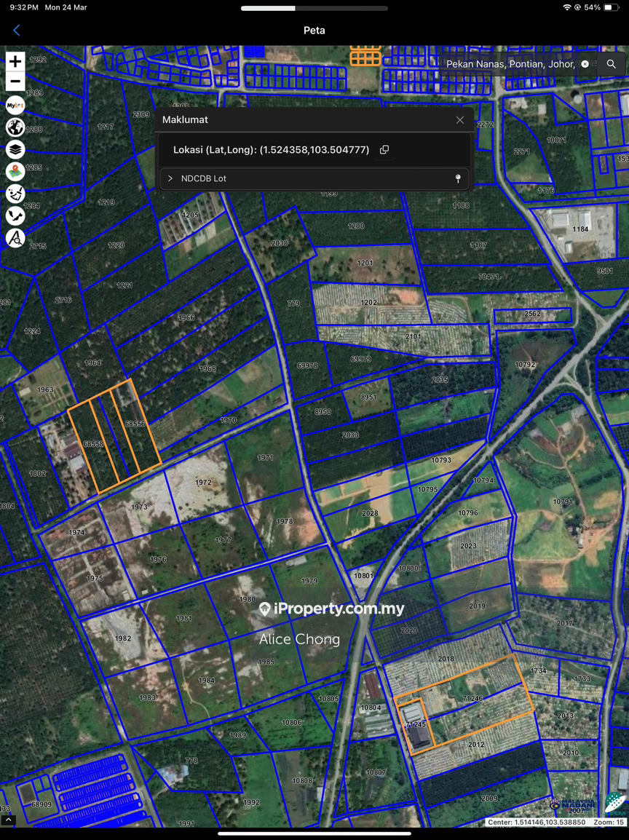Zoom out using the minus button
The height and width of the screenshot is (840, 629).
coord(15,82)
